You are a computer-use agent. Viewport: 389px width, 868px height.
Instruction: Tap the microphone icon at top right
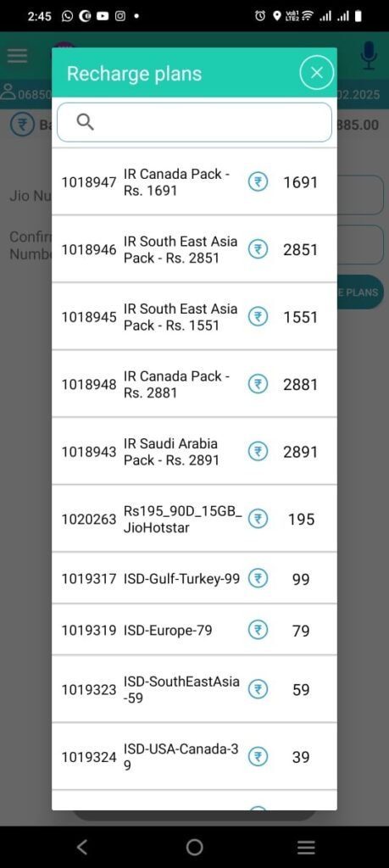(369, 55)
